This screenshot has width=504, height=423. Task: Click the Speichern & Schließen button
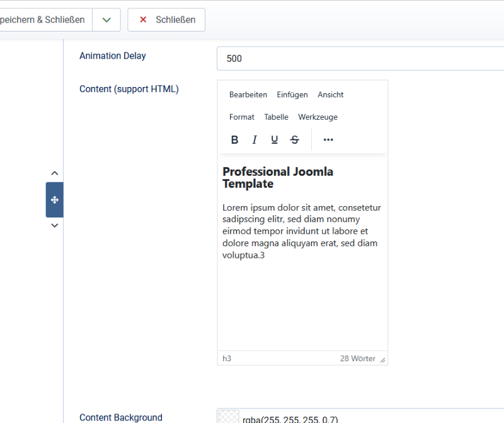click(x=43, y=20)
